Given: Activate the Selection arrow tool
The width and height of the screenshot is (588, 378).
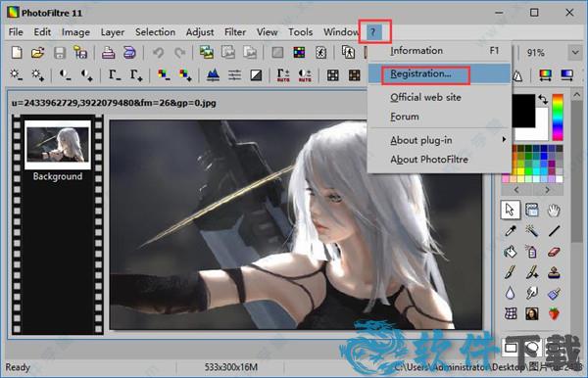Looking at the screenshot, I should 511,210.
